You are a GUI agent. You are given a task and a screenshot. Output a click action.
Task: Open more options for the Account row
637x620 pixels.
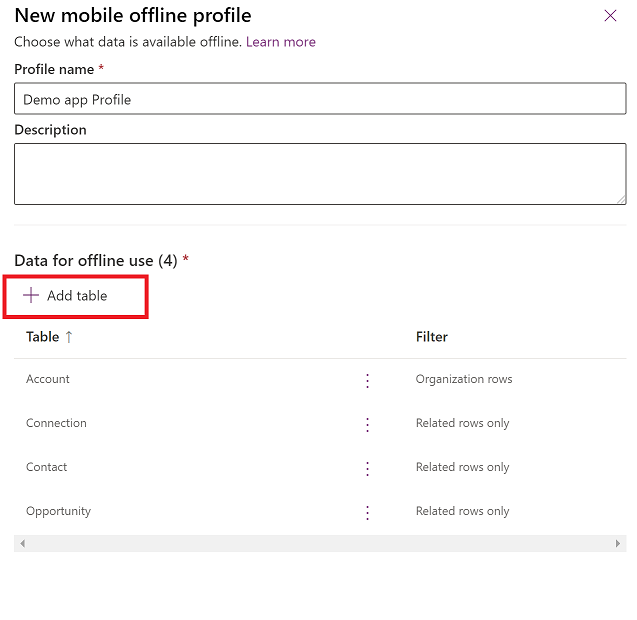coord(367,380)
